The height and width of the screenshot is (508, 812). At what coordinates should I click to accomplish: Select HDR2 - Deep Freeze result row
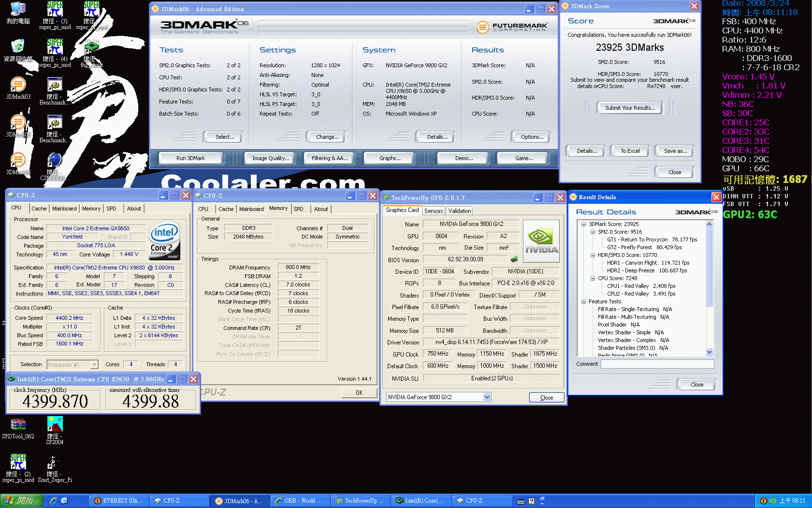pyautogui.click(x=647, y=270)
